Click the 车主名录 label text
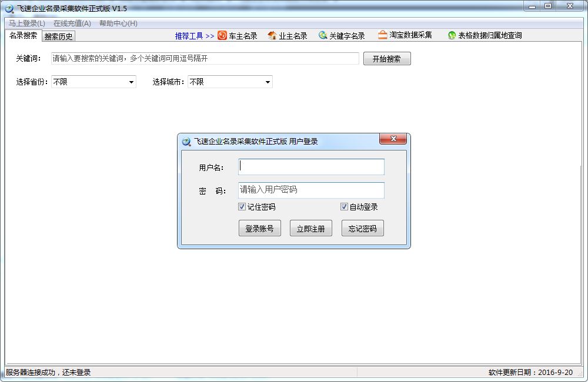The height and width of the screenshot is (382, 588). [243, 36]
